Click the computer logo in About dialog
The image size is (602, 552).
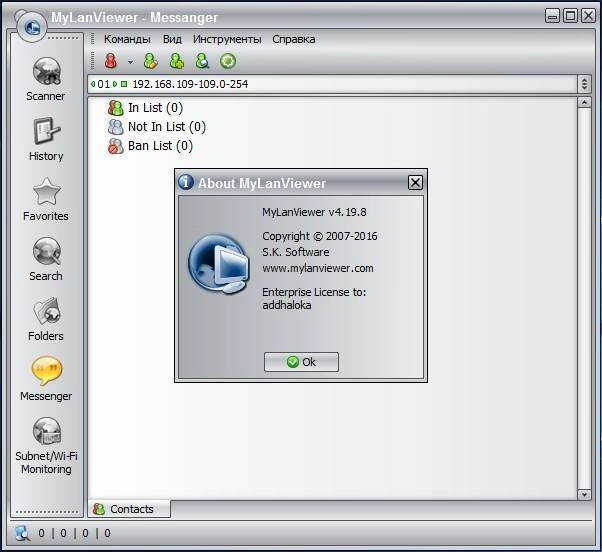pyautogui.click(x=219, y=264)
